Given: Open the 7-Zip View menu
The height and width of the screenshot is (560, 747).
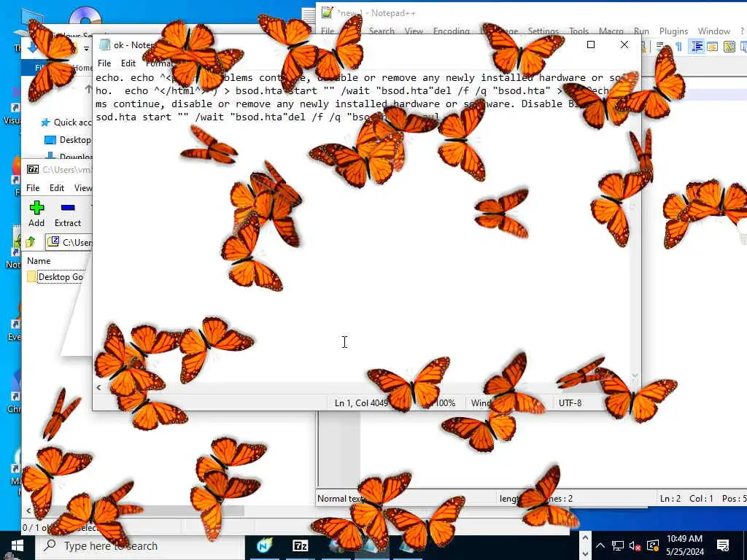Looking at the screenshot, I should (x=83, y=187).
